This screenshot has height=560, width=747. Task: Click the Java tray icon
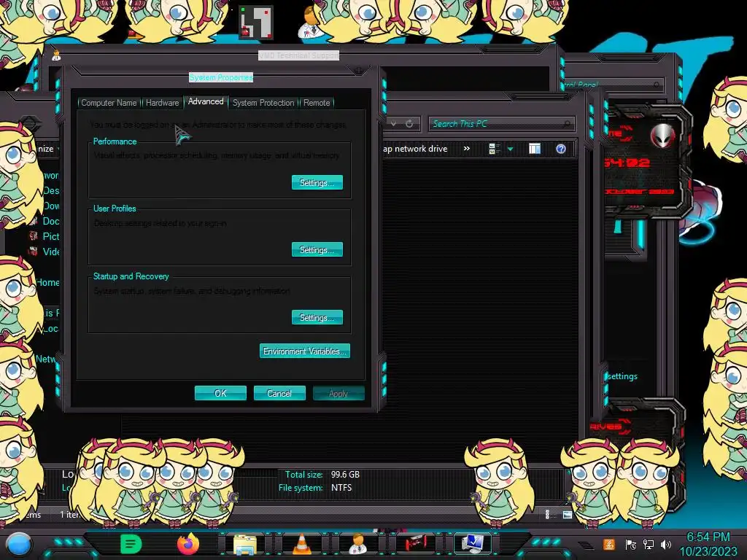point(609,544)
